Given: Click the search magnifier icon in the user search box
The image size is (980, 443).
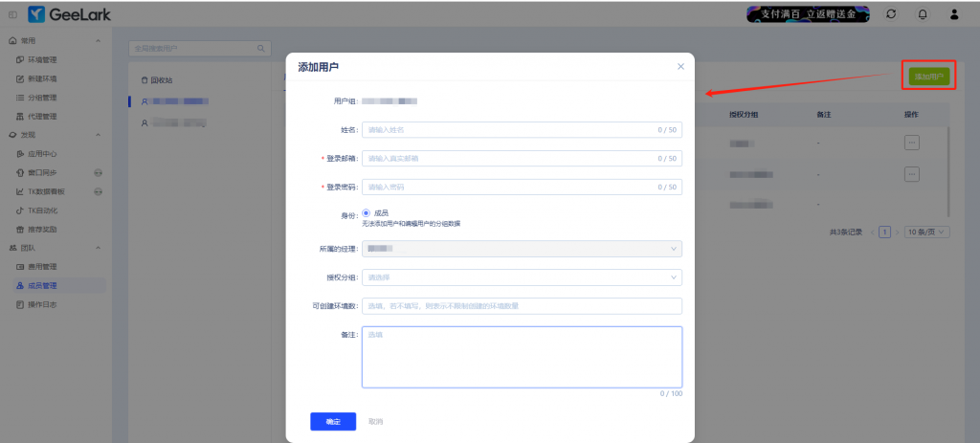Looking at the screenshot, I should point(261,48).
